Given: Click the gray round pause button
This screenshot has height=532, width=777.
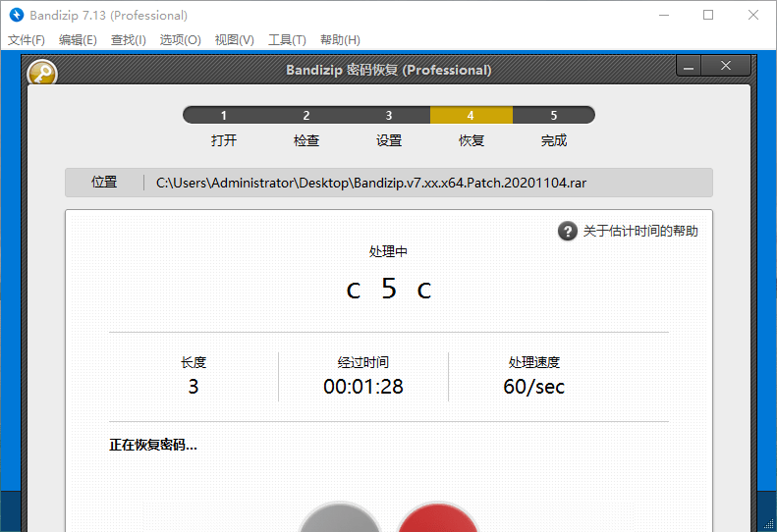Looking at the screenshot, I should (340, 517).
